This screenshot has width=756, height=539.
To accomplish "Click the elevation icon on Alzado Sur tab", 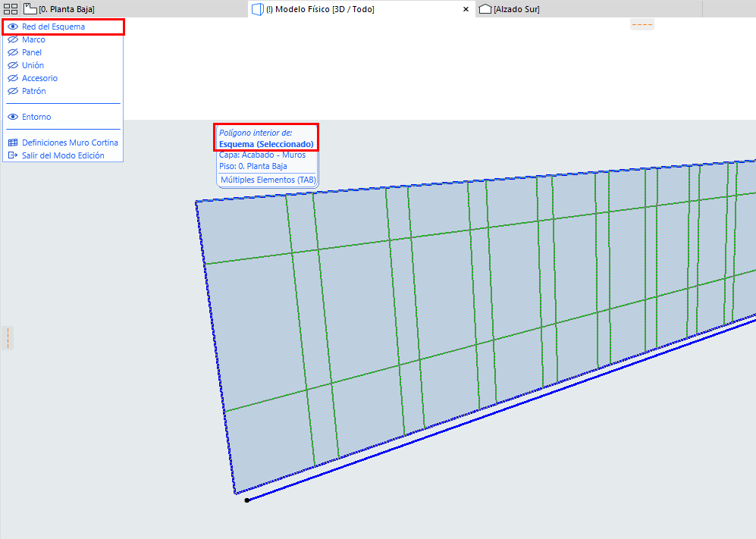I will pos(485,9).
